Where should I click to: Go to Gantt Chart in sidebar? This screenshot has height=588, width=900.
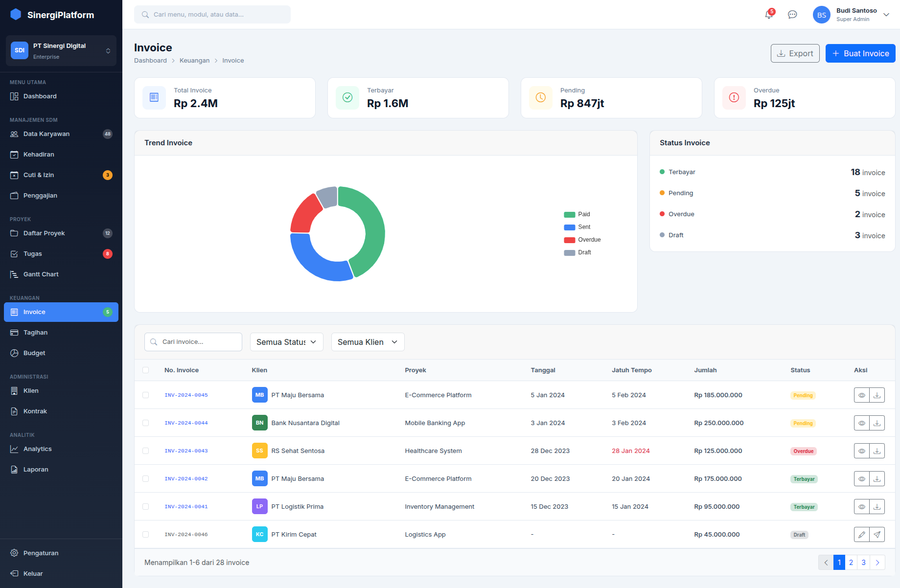(41, 274)
